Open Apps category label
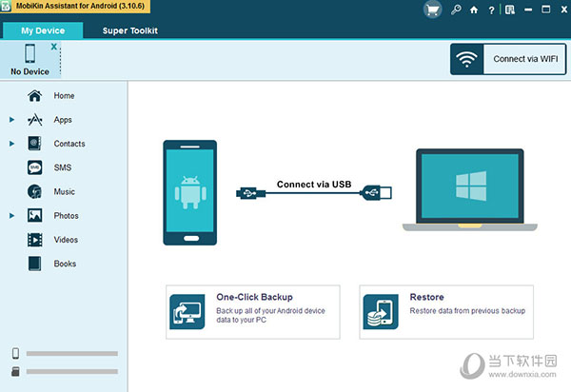Image resolution: width=571 pixels, height=392 pixels. pos(63,120)
